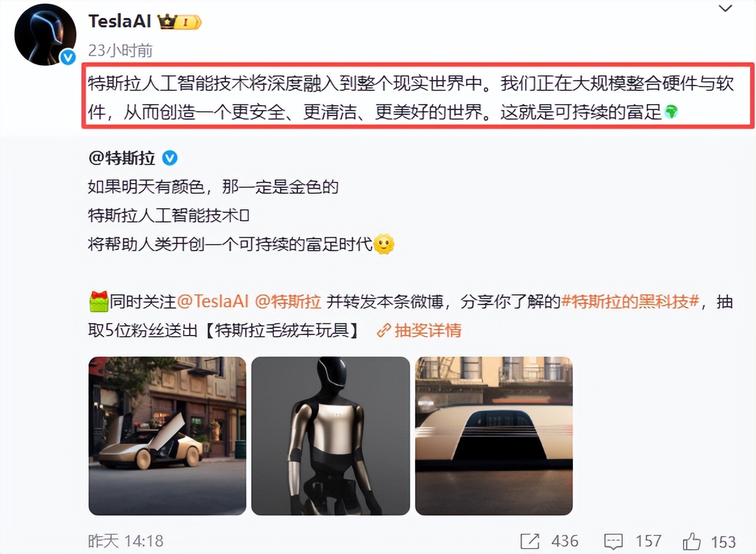The image size is (756, 554).
Task: Like the post with thumbs-up icon
Action: tap(692, 541)
